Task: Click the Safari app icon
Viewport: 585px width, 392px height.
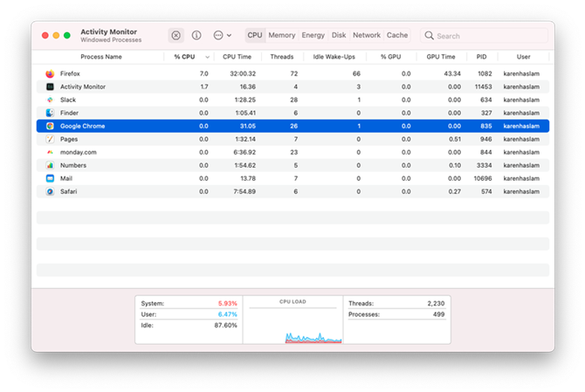Action: (50, 191)
